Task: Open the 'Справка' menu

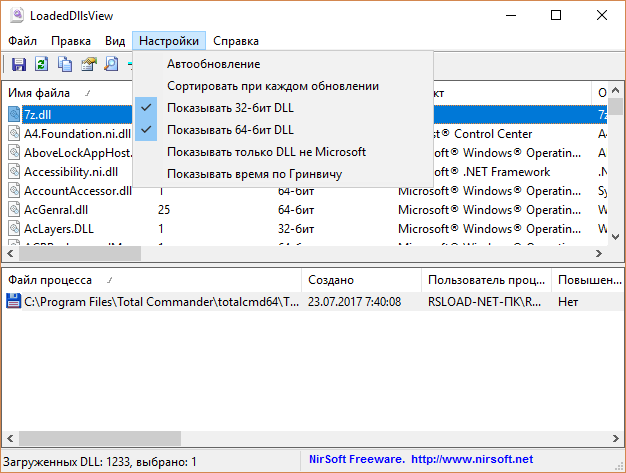Action: [x=236, y=41]
